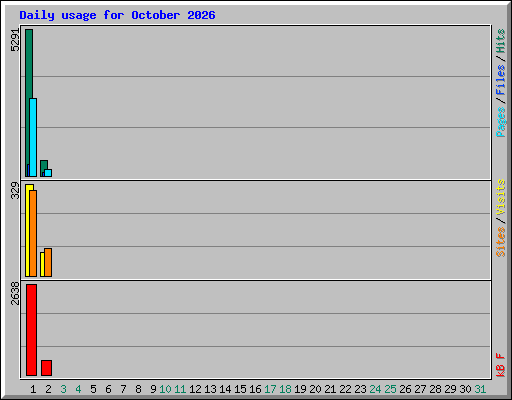Click the Visits legend label
The image size is (512, 400).
(x=500, y=197)
